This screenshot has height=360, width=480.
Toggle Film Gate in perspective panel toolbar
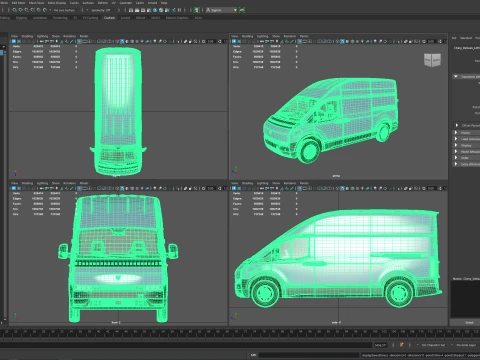tap(304, 41)
